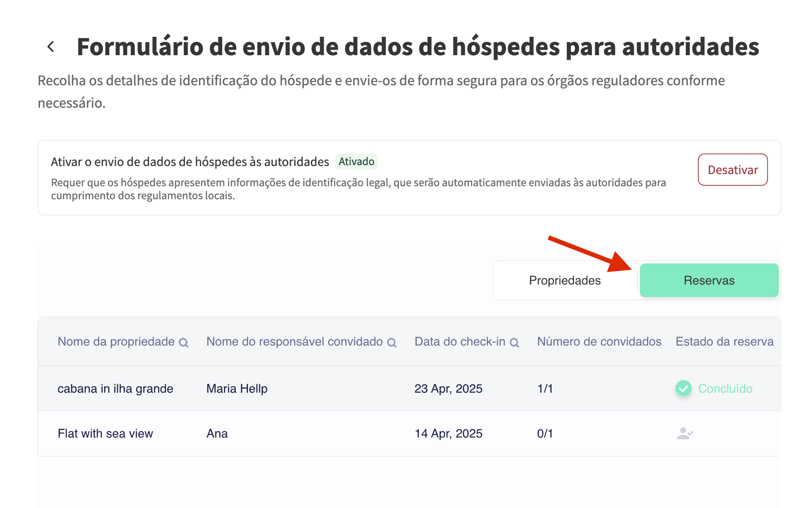Click Data do check-in column header
Screen dimensions: 812x508
(x=459, y=342)
